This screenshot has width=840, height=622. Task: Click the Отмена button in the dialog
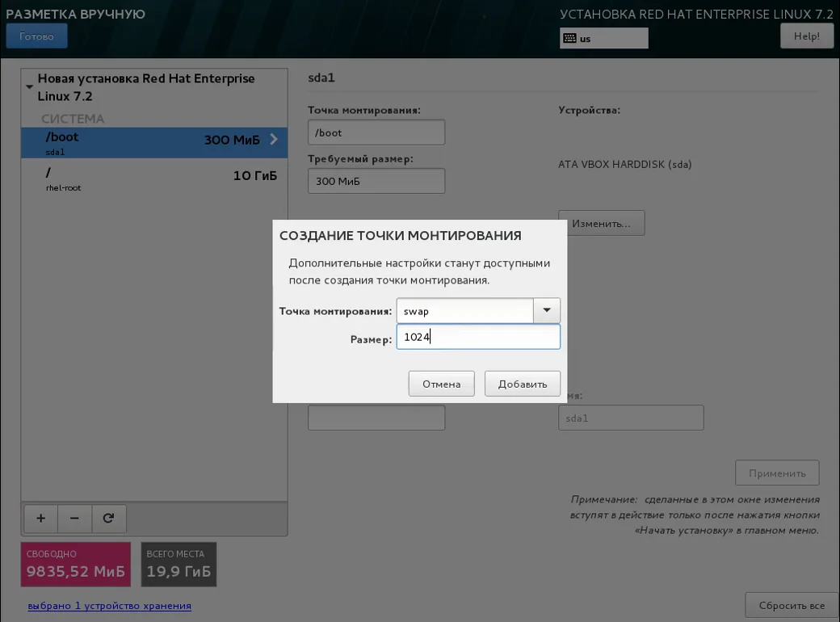pos(442,384)
